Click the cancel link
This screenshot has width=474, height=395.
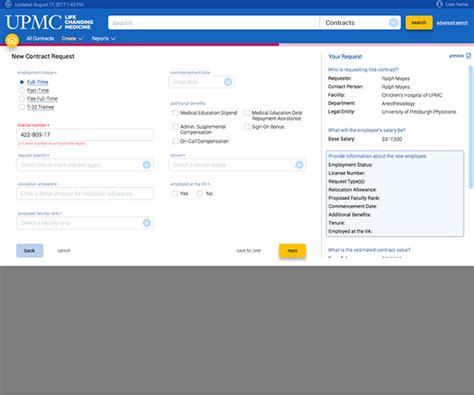(64, 251)
